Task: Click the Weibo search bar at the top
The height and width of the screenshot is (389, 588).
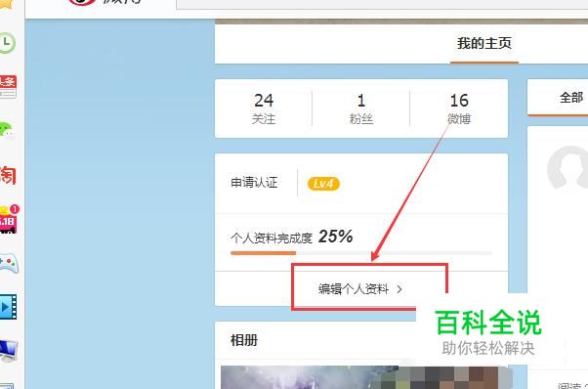Action: tap(382, 4)
